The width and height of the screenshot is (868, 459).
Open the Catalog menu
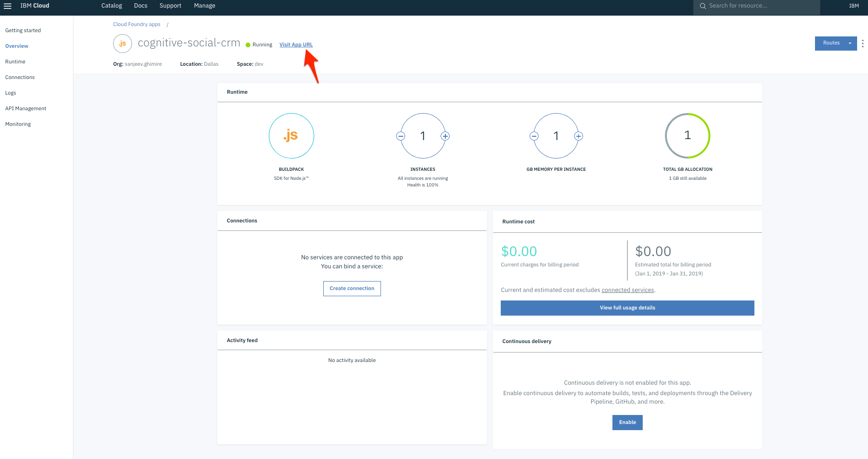point(112,6)
